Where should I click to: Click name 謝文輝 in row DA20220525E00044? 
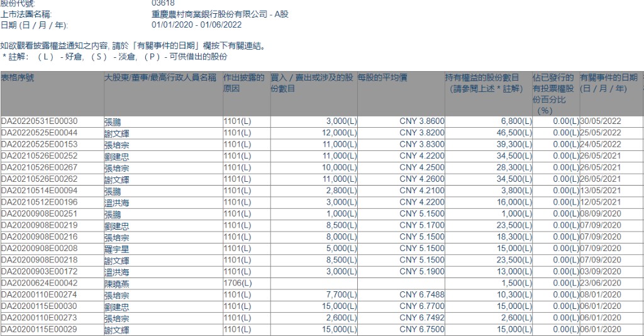[x=116, y=133]
